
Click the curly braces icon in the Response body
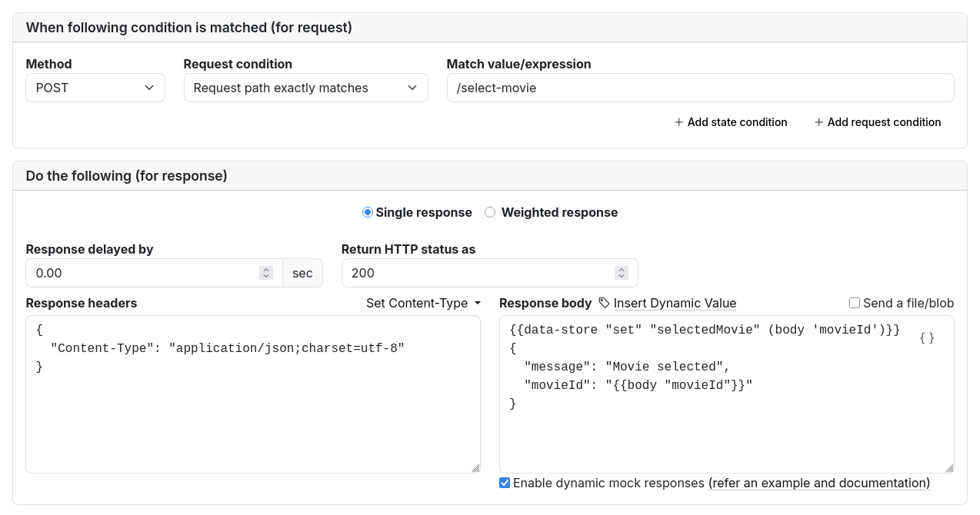click(x=928, y=338)
